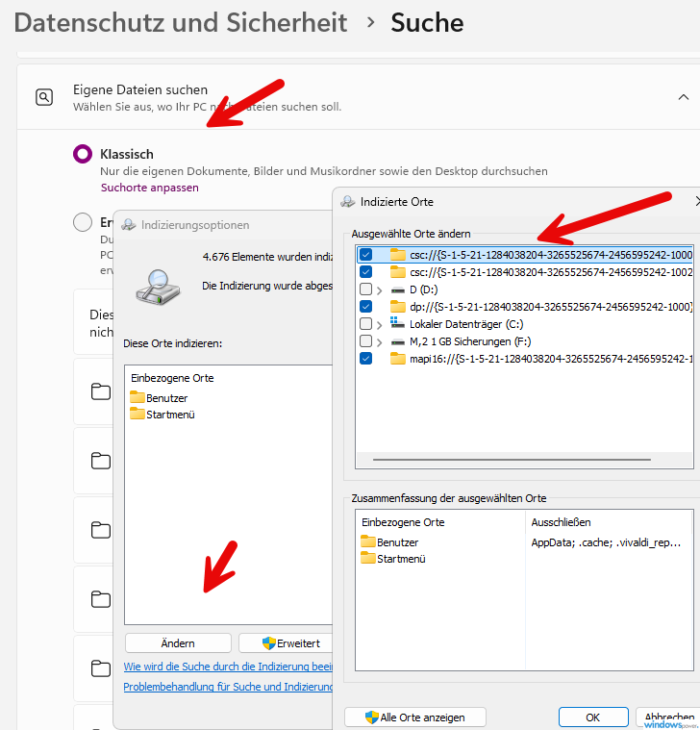The height and width of the screenshot is (730, 700).
Task: Click the Erweitert button with shield
Action: [x=286, y=642]
